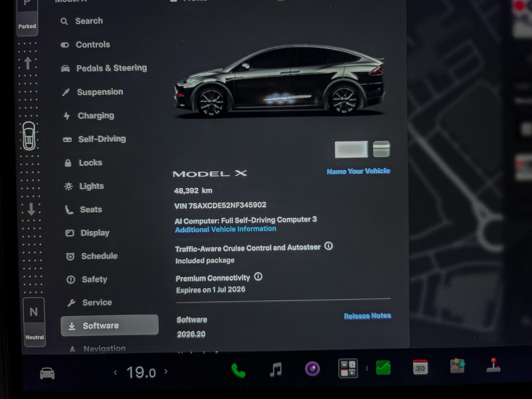The image size is (532, 399).
Task: Click the Name Your Vehicle link
Action: point(358,171)
